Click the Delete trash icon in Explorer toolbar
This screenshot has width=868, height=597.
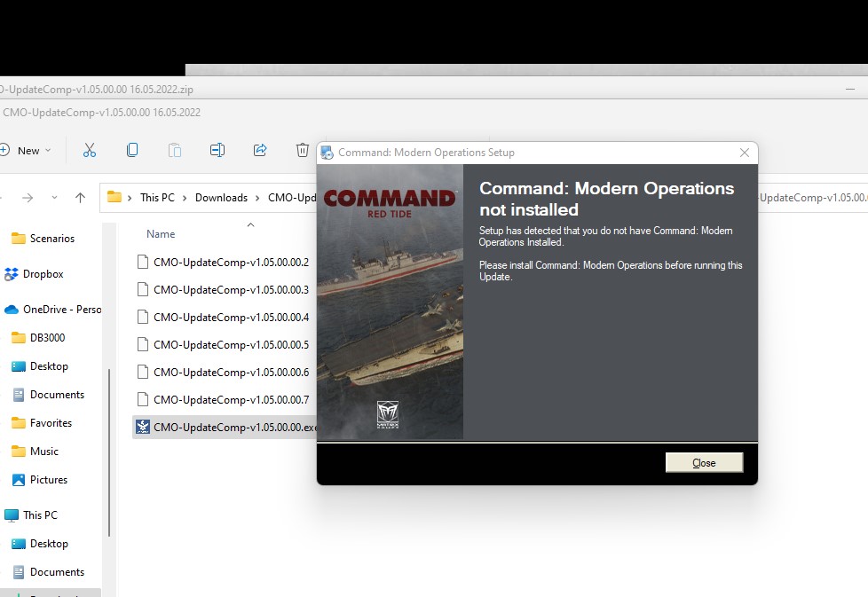click(x=303, y=150)
